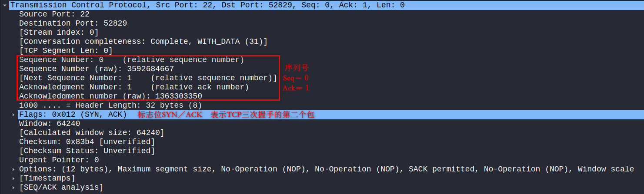Image resolution: width=644 pixels, height=194 pixels.
Task: Select the [Checksum Status: Unverified] line
Action: (x=87, y=151)
